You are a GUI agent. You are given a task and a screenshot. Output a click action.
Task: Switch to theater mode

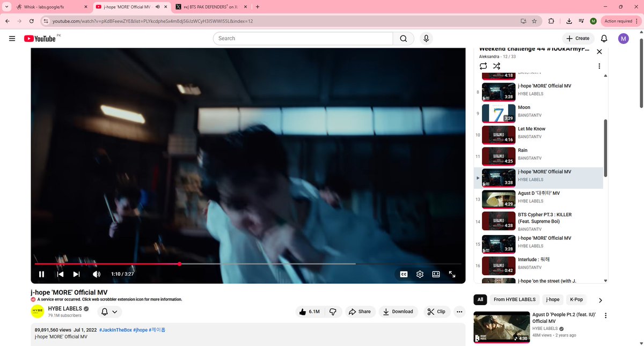pyautogui.click(x=436, y=274)
